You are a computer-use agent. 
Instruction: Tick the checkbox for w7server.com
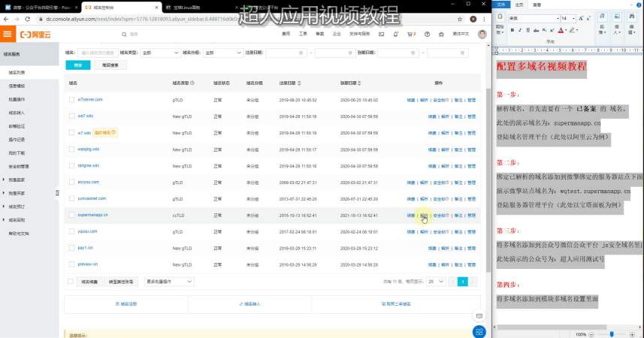click(x=72, y=100)
